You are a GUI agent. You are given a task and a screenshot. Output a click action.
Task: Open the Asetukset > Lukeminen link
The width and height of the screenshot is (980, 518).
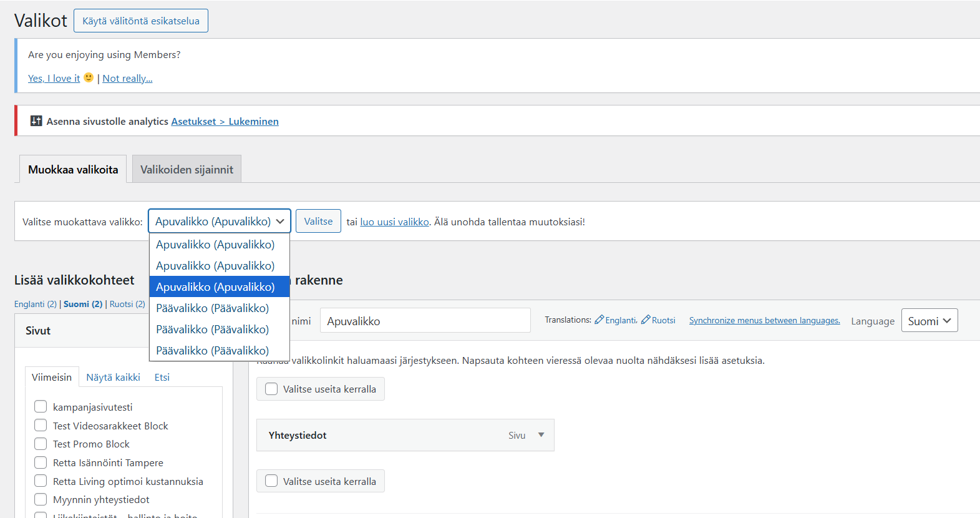[225, 122]
